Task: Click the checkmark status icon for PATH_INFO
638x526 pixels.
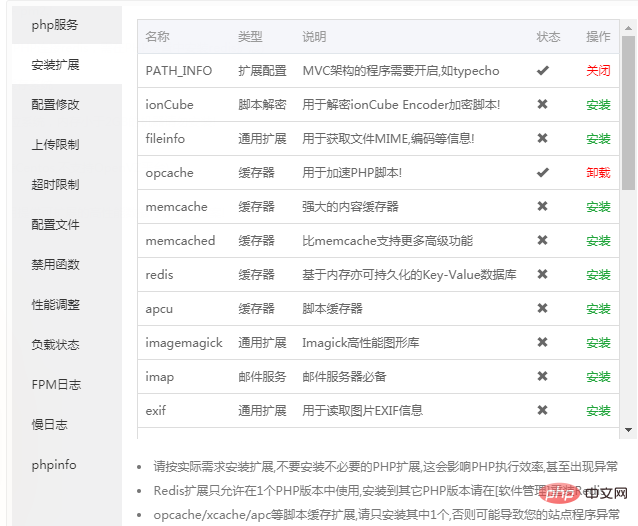Action: click(x=542, y=71)
